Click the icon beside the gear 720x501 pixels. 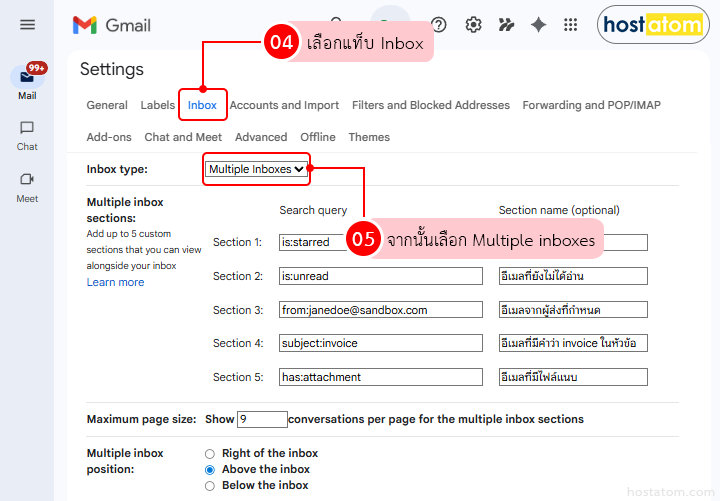coord(506,25)
